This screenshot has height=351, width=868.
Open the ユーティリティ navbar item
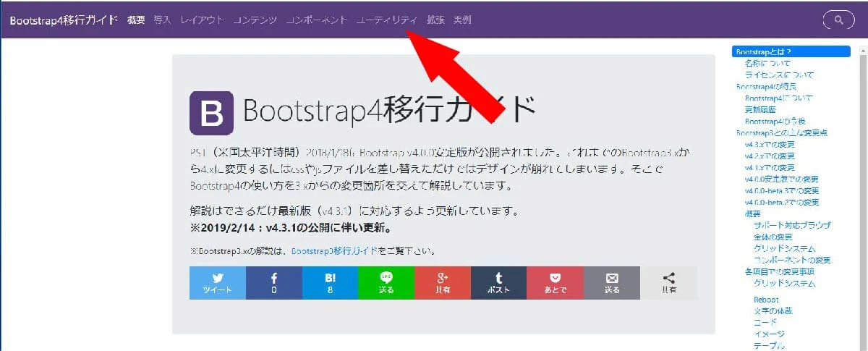tap(387, 20)
